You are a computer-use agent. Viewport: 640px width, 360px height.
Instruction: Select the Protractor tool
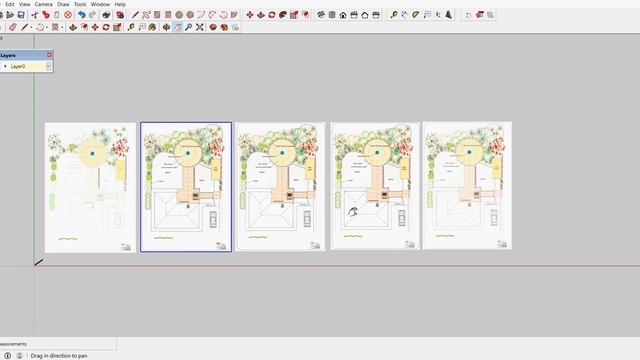pyautogui.click(x=416, y=15)
